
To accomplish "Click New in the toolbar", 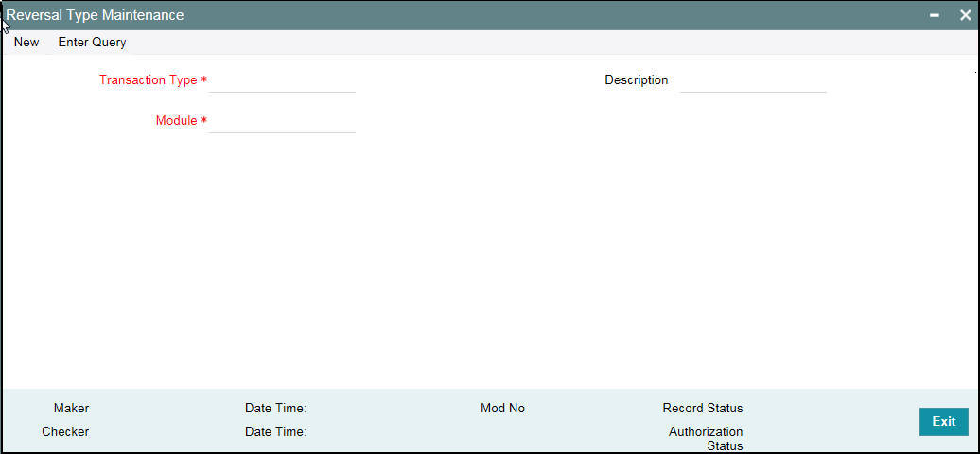I will (x=26, y=42).
